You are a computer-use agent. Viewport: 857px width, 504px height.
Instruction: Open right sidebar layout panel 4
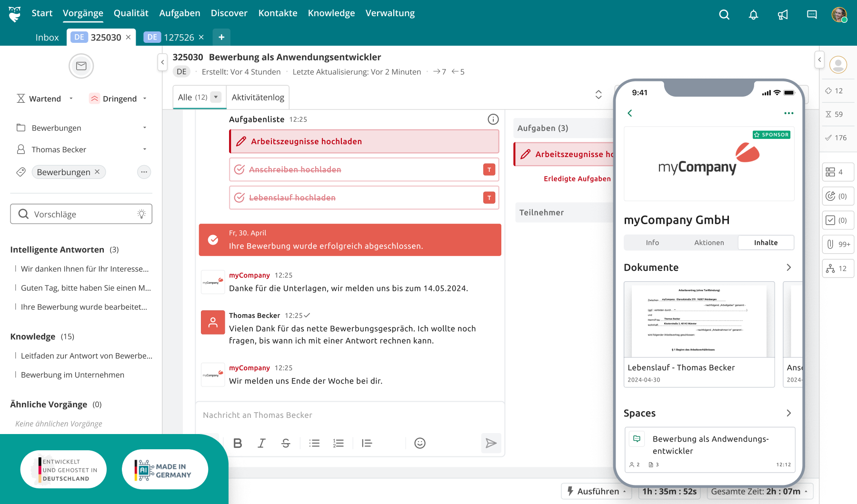click(838, 172)
